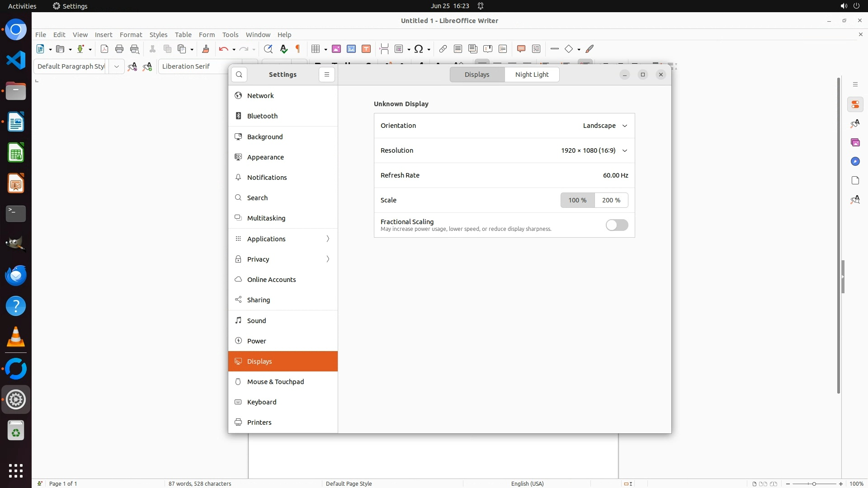
Task: Click the Export as PDF icon
Action: pos(104,49)
